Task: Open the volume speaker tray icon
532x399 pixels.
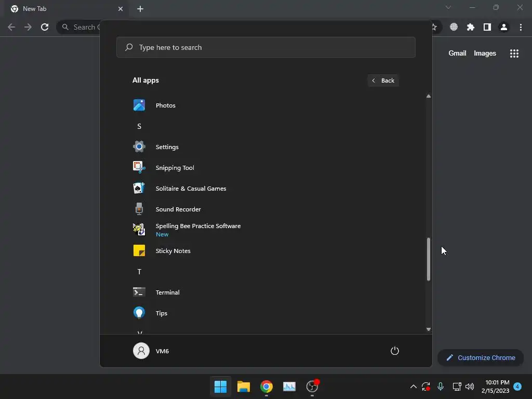Action: click(470, 386)
